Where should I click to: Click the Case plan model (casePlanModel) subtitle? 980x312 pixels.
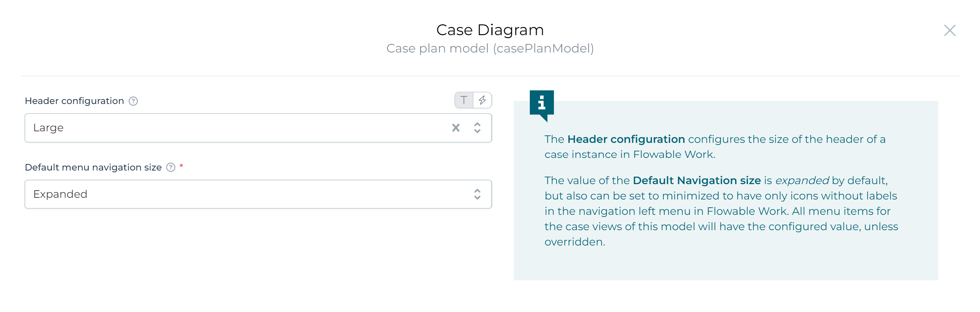[490, 49]
